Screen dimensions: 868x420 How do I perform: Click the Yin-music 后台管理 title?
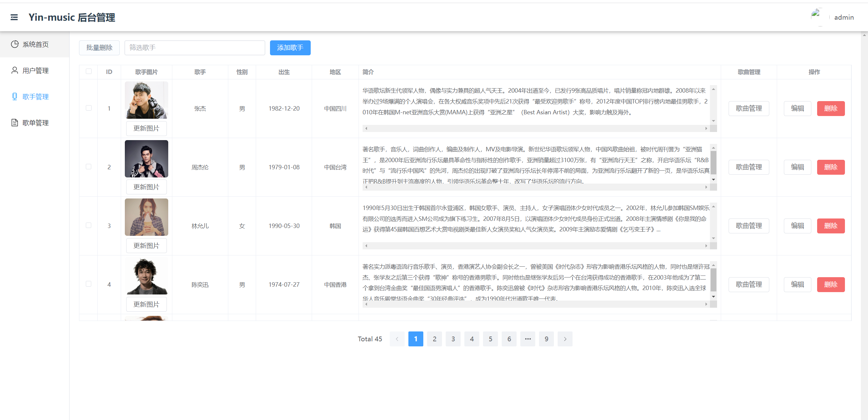click(x=72, y=17)
